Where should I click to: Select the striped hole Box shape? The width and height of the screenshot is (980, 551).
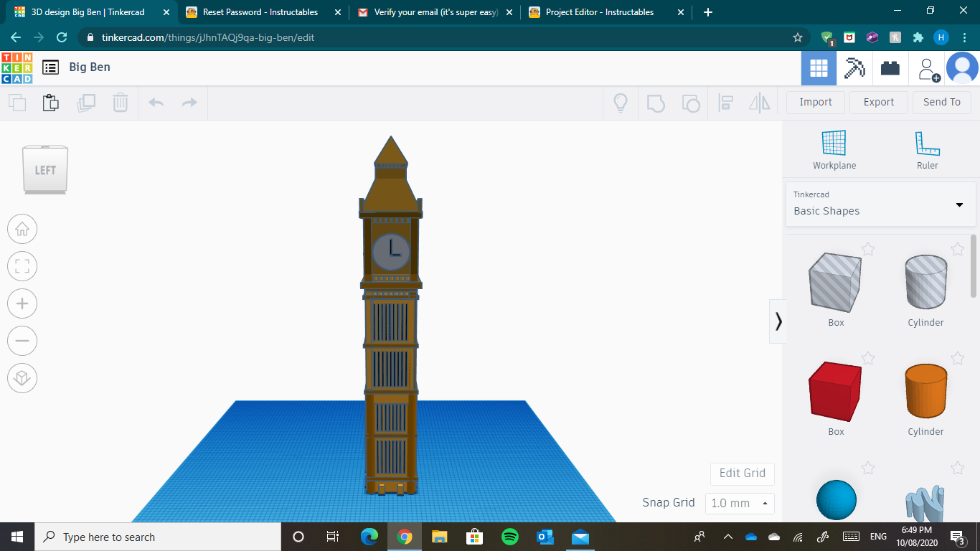tap(836, 283)
